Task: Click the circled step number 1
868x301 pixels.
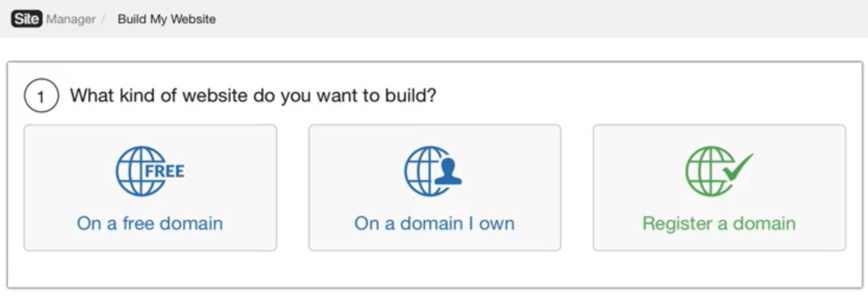Action: tap(41, 97)
